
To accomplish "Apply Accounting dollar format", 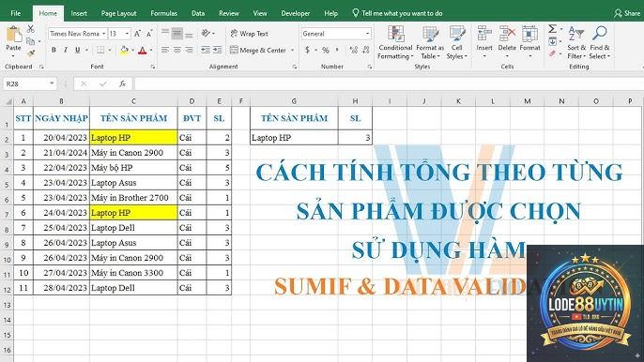I will 307,50.
